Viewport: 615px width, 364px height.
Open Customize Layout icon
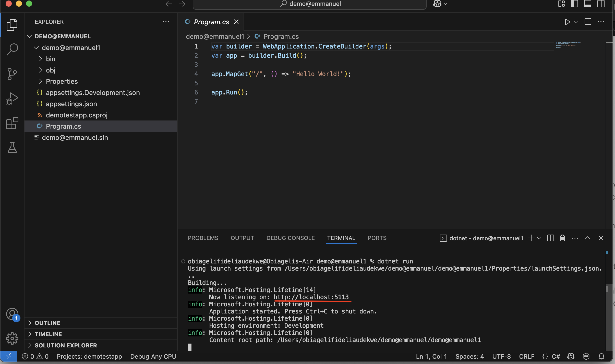tap(561, 4)
